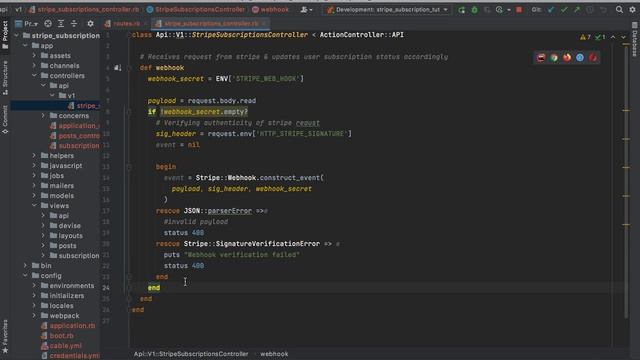Jump to next highlighted error arrow
This screenshot has width=640, height=360.
tap(624, 37)
